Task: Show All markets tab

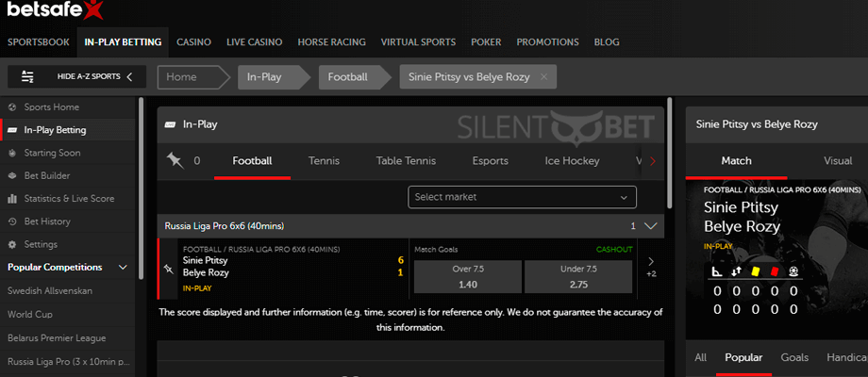Action: [700, 357]
